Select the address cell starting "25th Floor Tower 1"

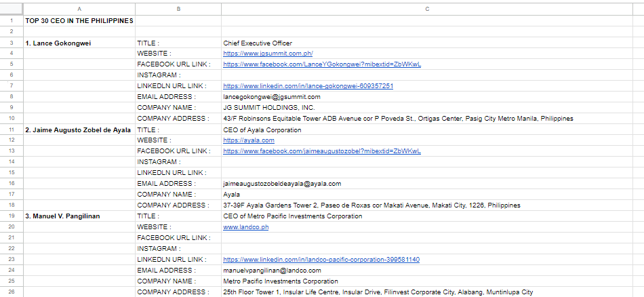427,292
